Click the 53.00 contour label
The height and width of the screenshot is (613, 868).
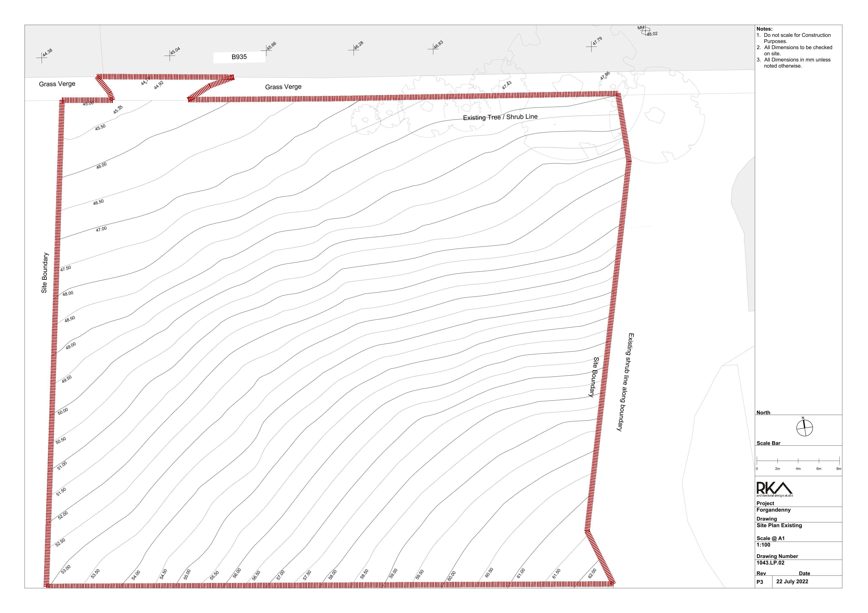coord(66,570)
